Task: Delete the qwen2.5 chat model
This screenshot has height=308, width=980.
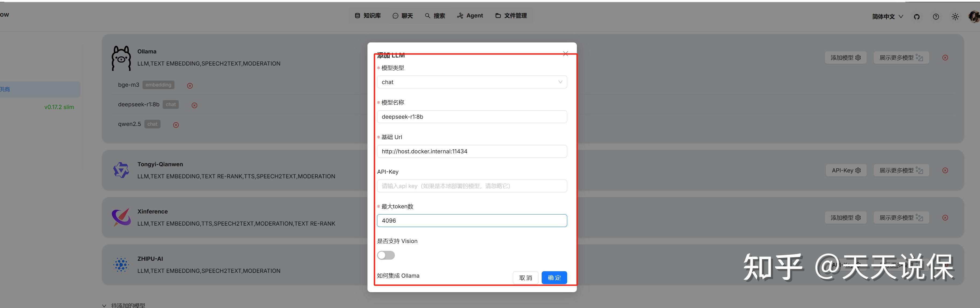Action: [176, 125]
